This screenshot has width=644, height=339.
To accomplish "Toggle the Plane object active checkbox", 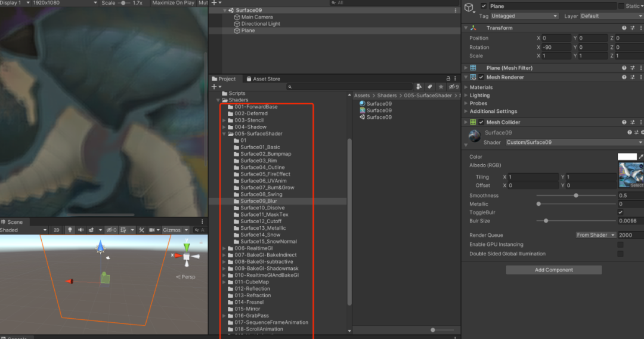I will click(x=484, y=6).
